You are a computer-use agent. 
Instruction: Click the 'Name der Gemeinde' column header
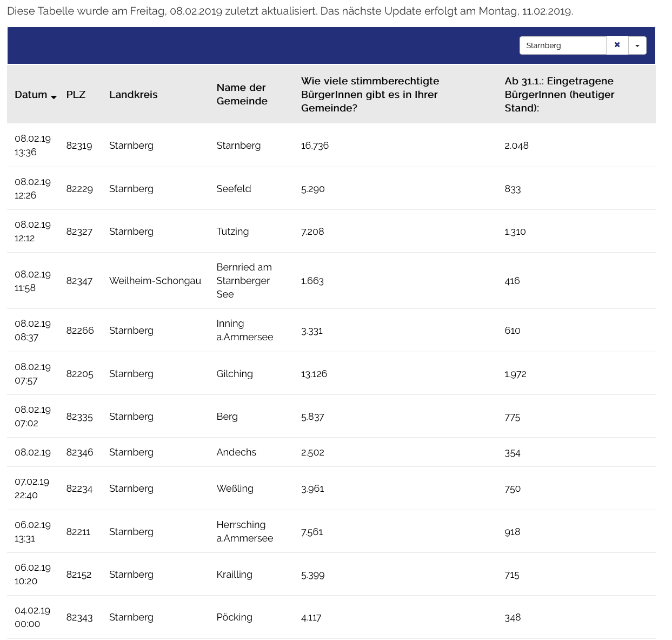(x=242, y=95)
